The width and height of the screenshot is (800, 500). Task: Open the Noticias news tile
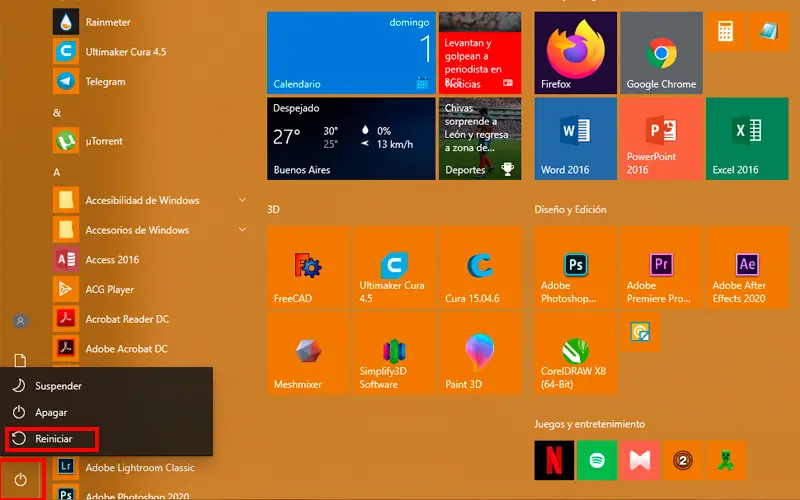[480, 53]
